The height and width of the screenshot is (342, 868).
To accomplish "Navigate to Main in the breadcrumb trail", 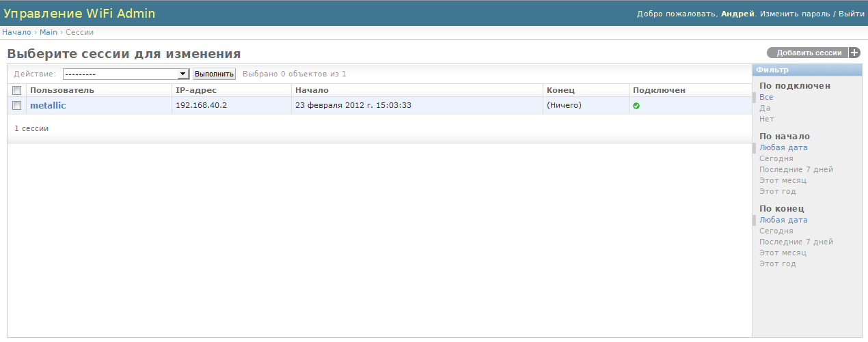I will point(49,32).
